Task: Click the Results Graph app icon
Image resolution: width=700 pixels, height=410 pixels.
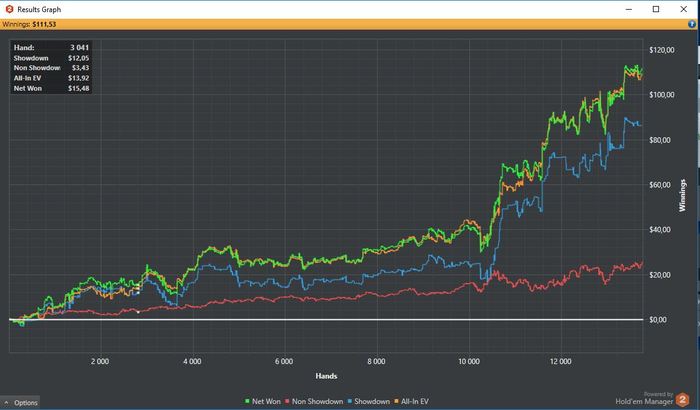Action: tap(9, 9)
